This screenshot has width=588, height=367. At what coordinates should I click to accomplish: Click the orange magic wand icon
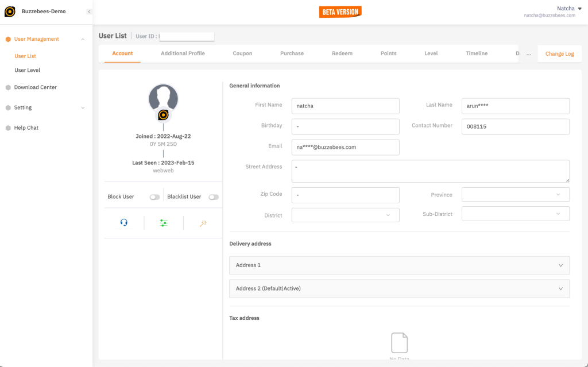(x=203, y=223)
